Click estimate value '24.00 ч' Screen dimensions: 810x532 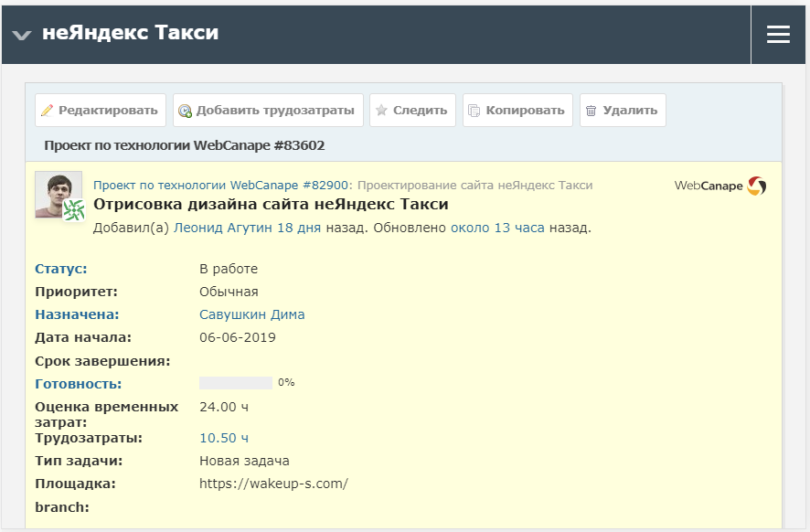pos(224,407)
